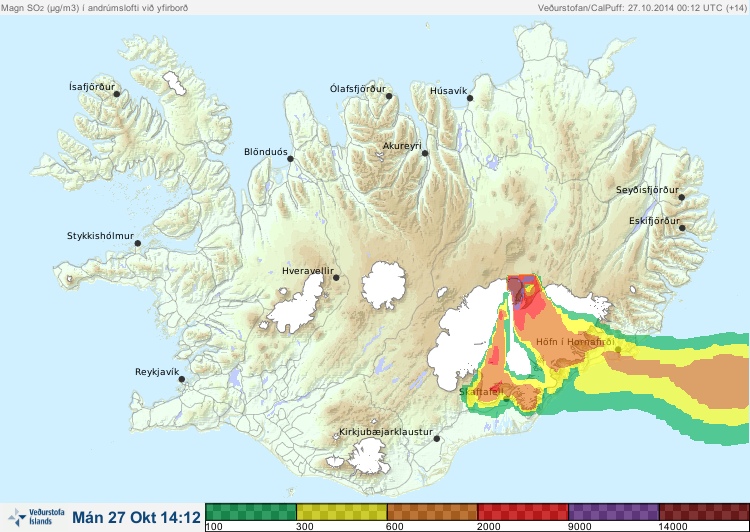Click the Höfn í Hornafirði dot
The height and width of the screenshot is (532, 750).
(618, 350)
